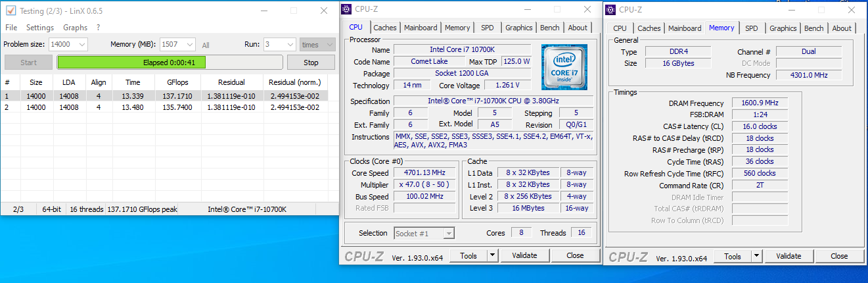Viewport: 868px width, 283px height.
Task: Click the DRAM Frequency 1600.9 MHz value
Action: [x=760, y=103]
